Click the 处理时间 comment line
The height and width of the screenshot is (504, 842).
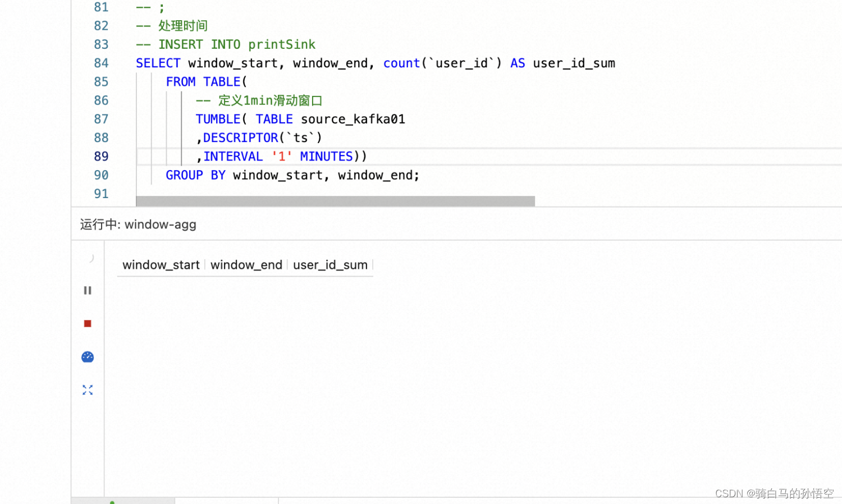click(172, 26)
